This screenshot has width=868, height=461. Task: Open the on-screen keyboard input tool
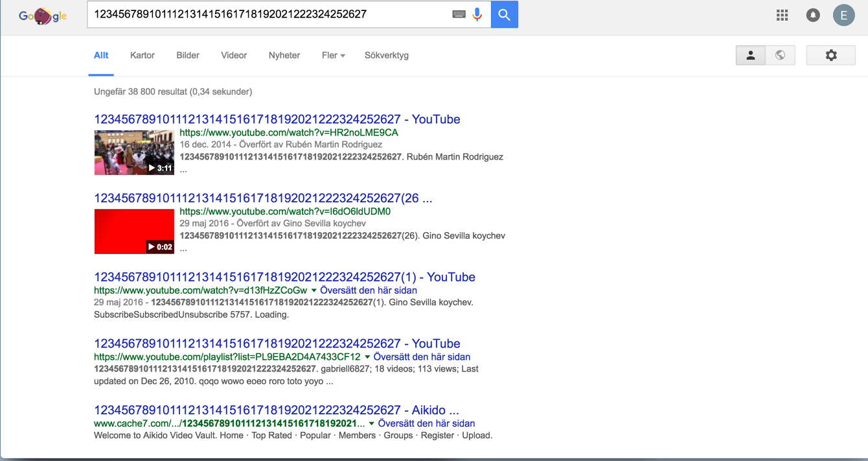coord(459,14)
